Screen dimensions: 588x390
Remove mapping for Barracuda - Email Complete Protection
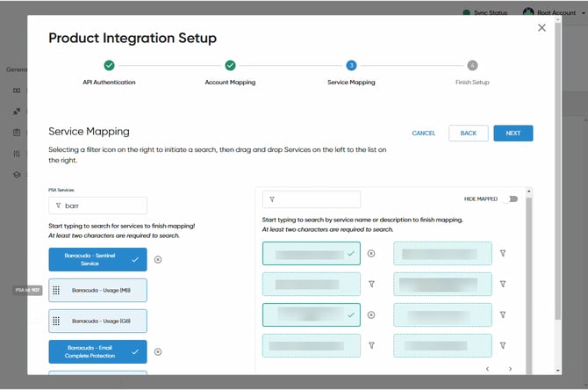coord(158,351)
